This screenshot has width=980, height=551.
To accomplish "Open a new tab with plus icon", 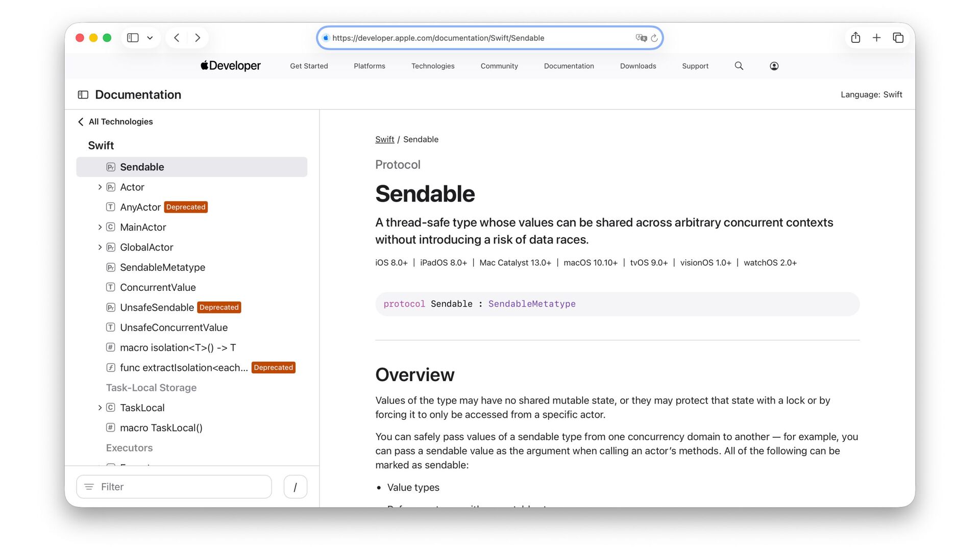I will pos(876,38).
